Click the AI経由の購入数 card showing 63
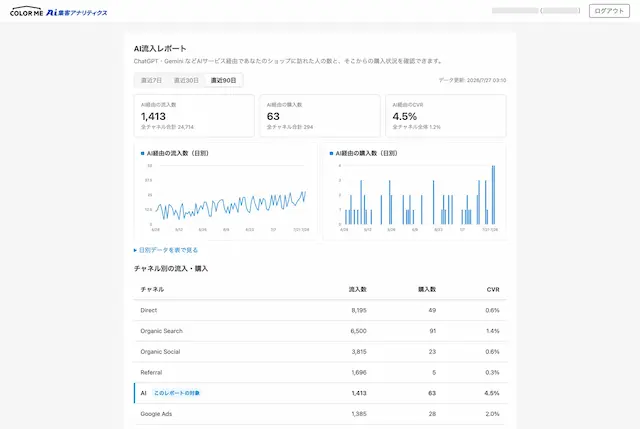The width and height of the screenshot is (640, 429). click(320, 116)
